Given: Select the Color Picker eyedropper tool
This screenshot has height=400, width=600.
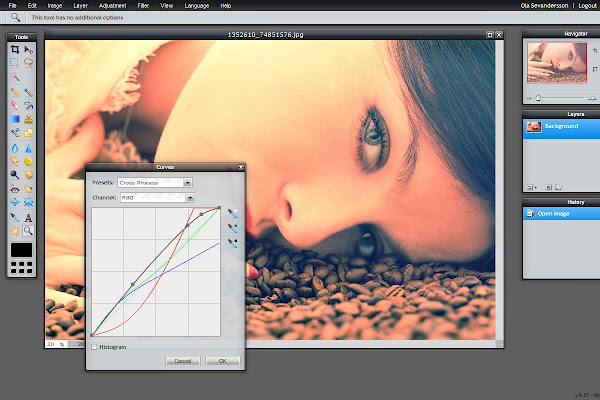Looking at the screenshot, I should coord(15,217).
